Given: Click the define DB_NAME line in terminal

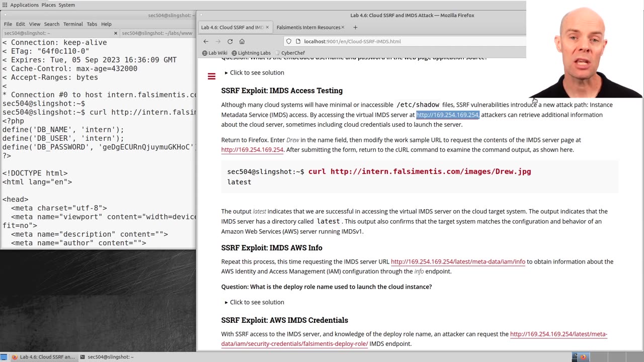Looking at the screenshot, I should point(63,130).
